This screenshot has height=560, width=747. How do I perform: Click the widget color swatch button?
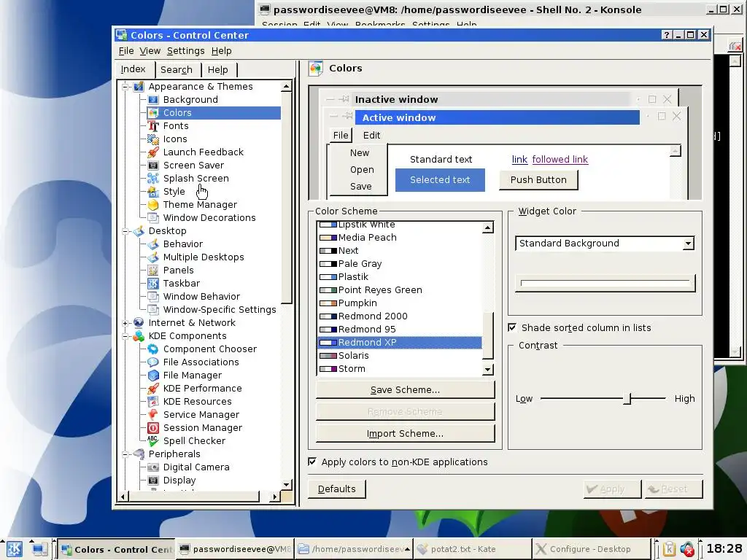[x=605, y=284]
